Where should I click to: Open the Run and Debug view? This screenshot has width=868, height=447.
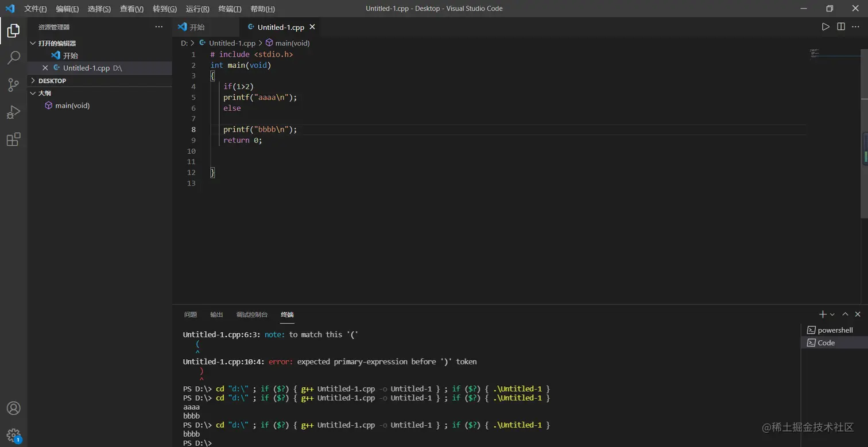[x=13, y=112]
